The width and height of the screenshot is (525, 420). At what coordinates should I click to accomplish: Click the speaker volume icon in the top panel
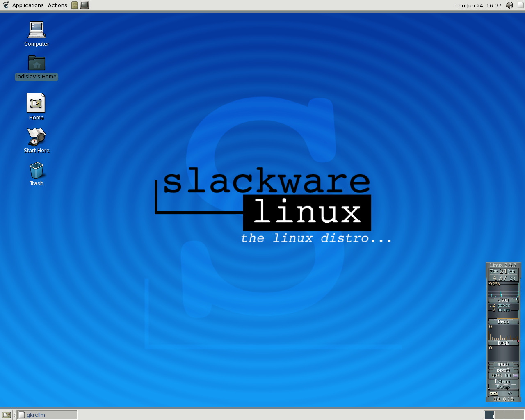pos(509,5)
